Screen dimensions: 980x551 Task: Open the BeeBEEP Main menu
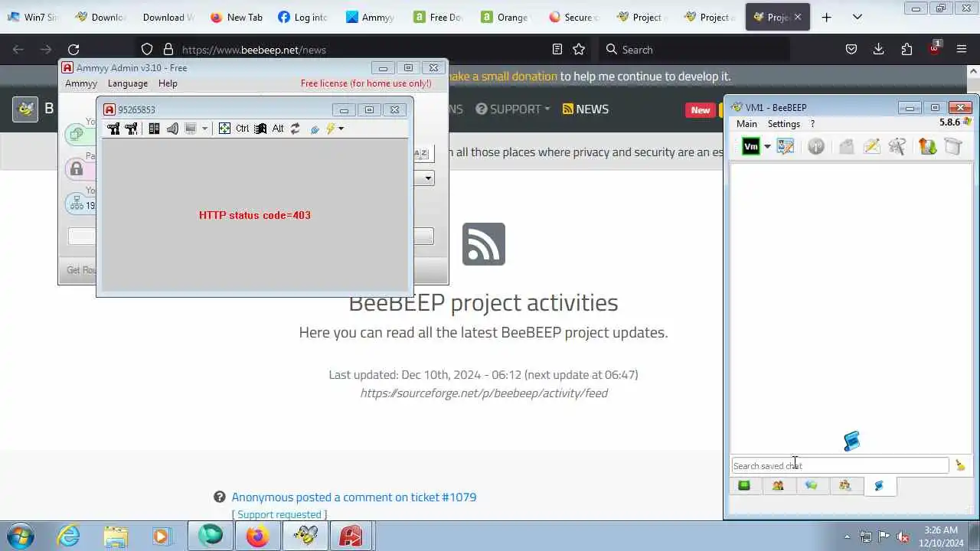tap(746, 124)
